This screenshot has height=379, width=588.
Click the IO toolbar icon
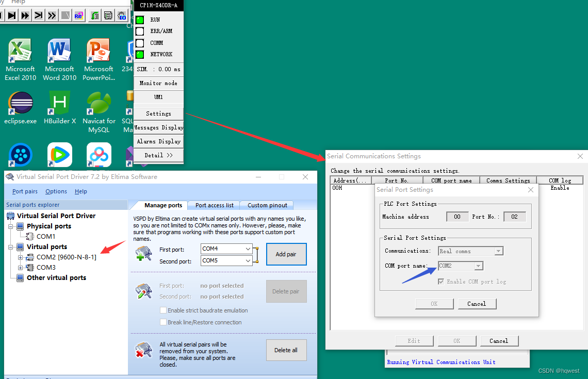[x=122, y=15]
